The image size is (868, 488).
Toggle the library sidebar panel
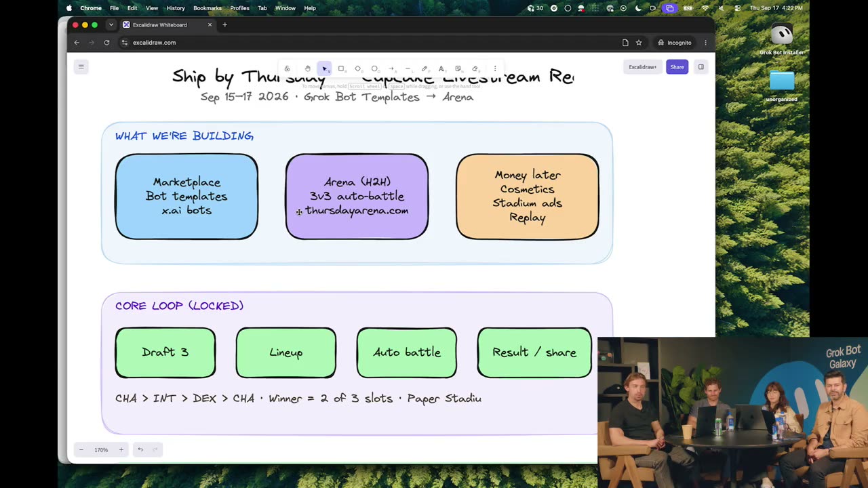point(701,66)
